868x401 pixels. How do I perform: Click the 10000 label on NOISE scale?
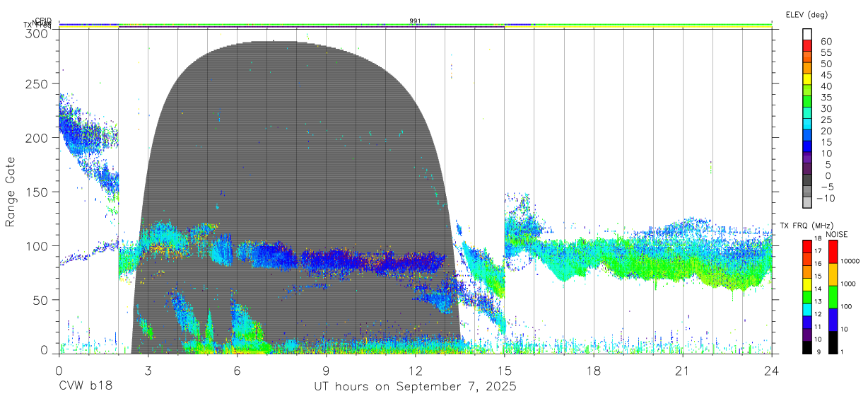pos(850,261)
